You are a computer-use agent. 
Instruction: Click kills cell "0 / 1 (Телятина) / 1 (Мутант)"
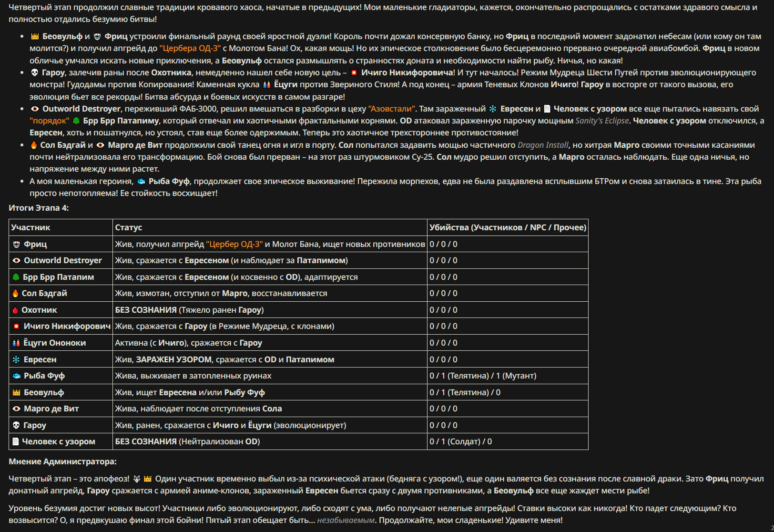point(483,376)
